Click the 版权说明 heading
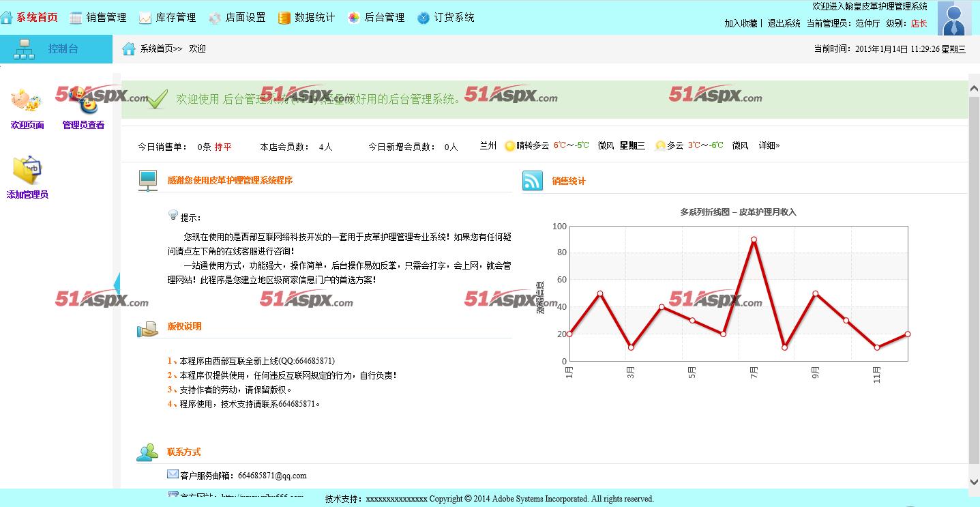The width and height of the screenshot is (980, 507). (184, 326)
